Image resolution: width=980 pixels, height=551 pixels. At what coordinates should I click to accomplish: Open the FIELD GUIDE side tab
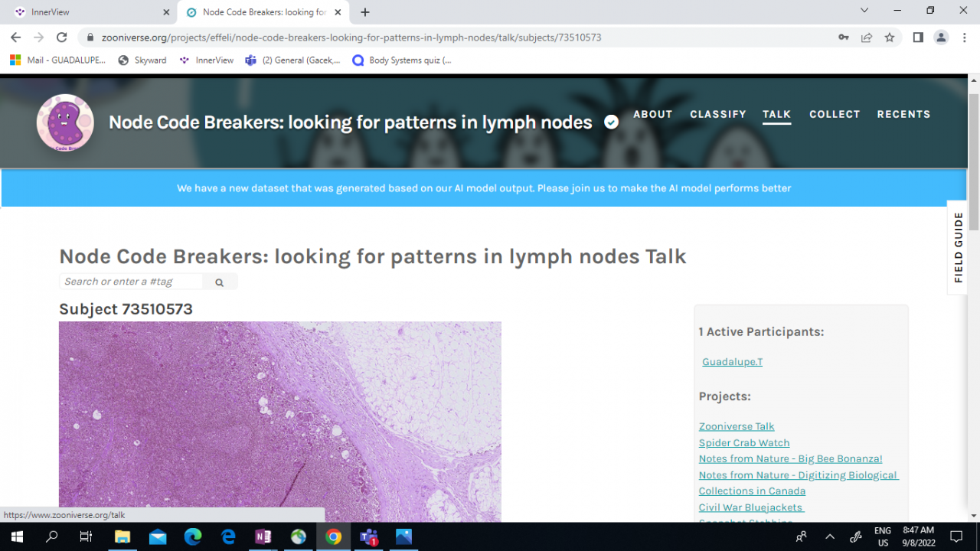coord(958,247)
